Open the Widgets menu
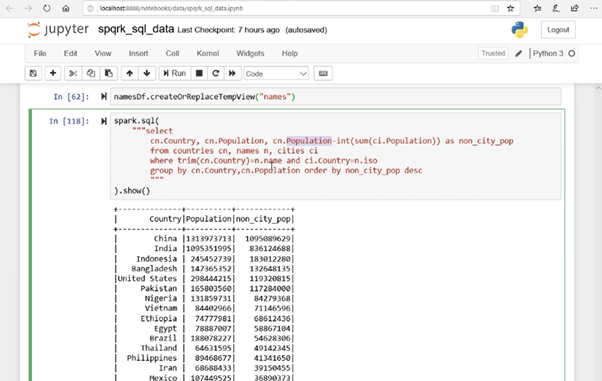This screenshot has height=381, width=602. tap(250, 53)
